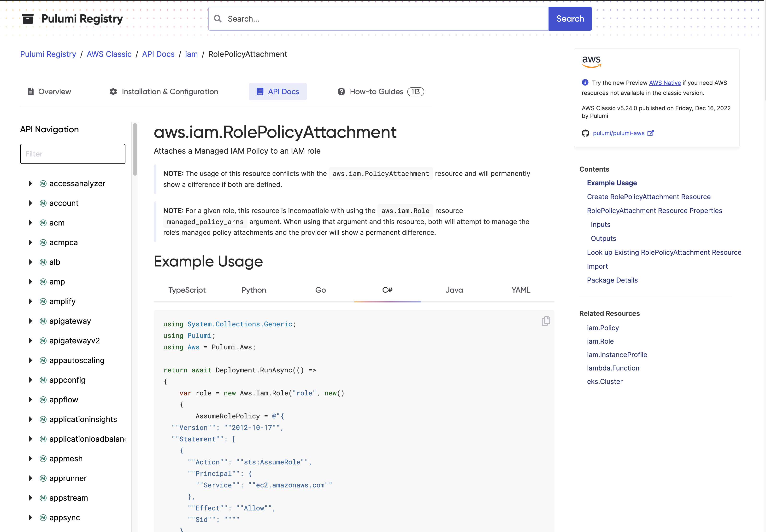The image size is (766, 532).
Task: Click the question mark icon for How-to Guides
Action: (x=341, y=91)
